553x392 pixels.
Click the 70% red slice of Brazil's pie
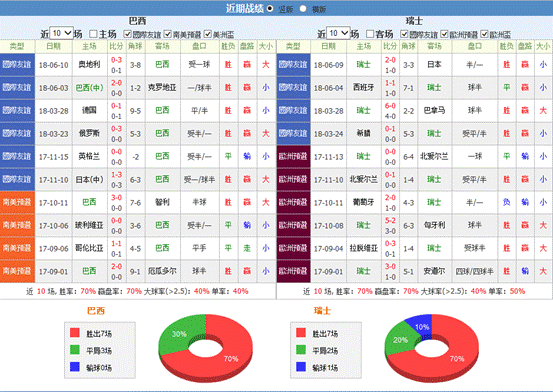point(231,359)
